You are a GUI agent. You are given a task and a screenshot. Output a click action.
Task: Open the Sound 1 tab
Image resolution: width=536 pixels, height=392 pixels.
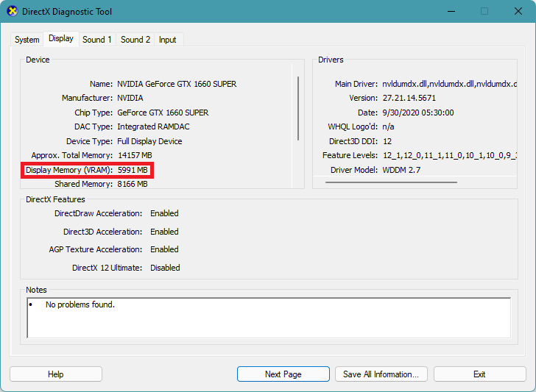point(97,40)
